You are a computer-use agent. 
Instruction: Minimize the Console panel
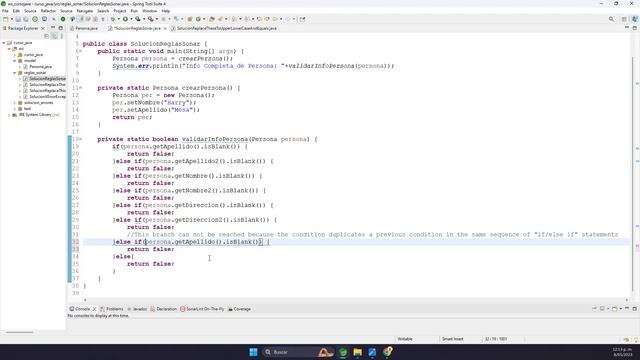pyautogui.click(x=627, y=309)
